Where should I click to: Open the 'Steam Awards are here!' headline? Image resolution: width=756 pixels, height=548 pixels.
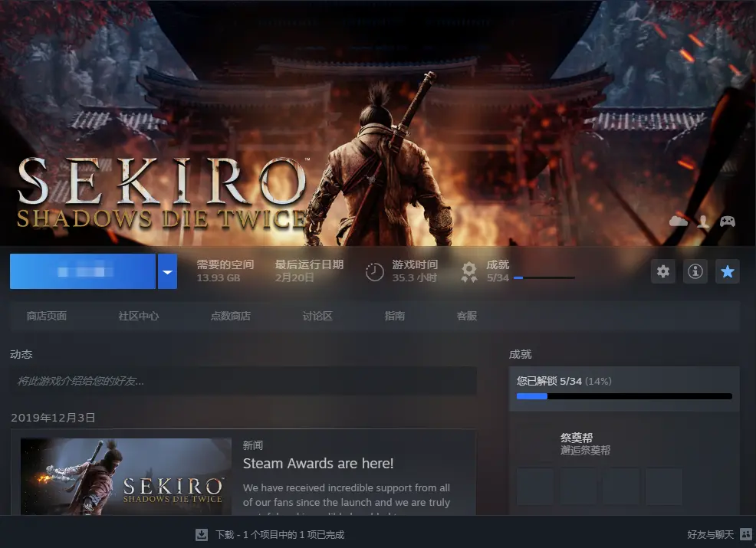click(x=318, y=464)
